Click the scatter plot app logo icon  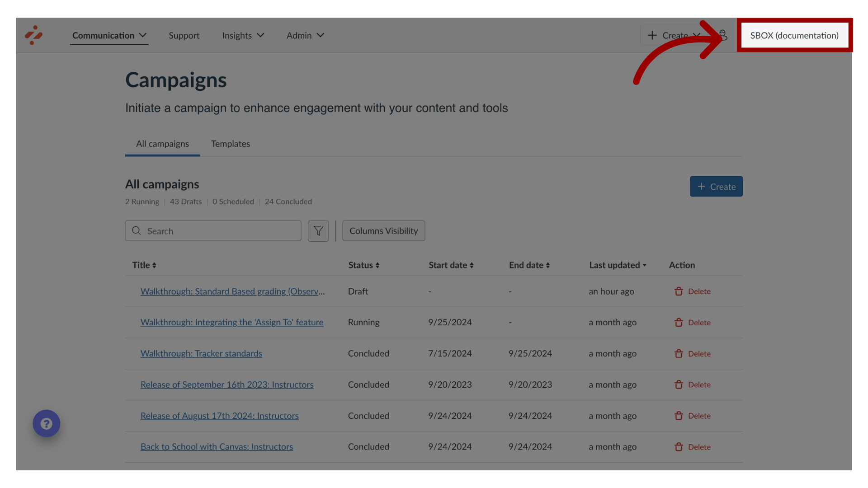pos(33,35)
